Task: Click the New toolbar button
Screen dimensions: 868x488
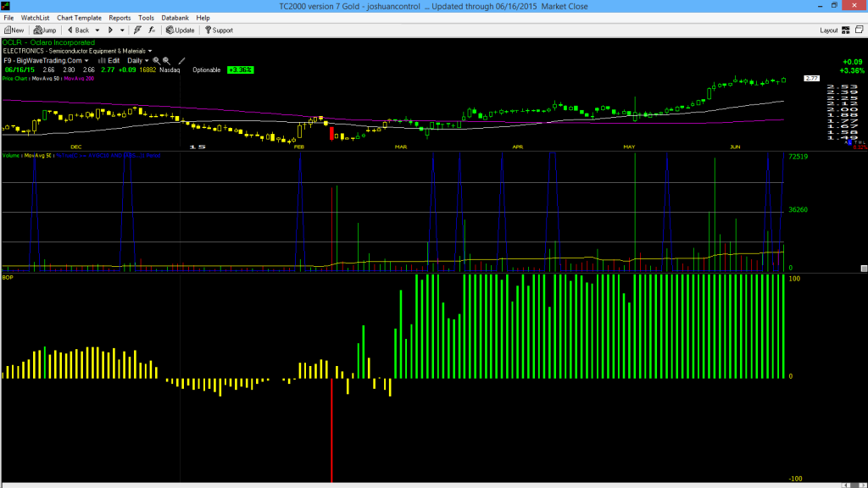Action: pos(14,30)
